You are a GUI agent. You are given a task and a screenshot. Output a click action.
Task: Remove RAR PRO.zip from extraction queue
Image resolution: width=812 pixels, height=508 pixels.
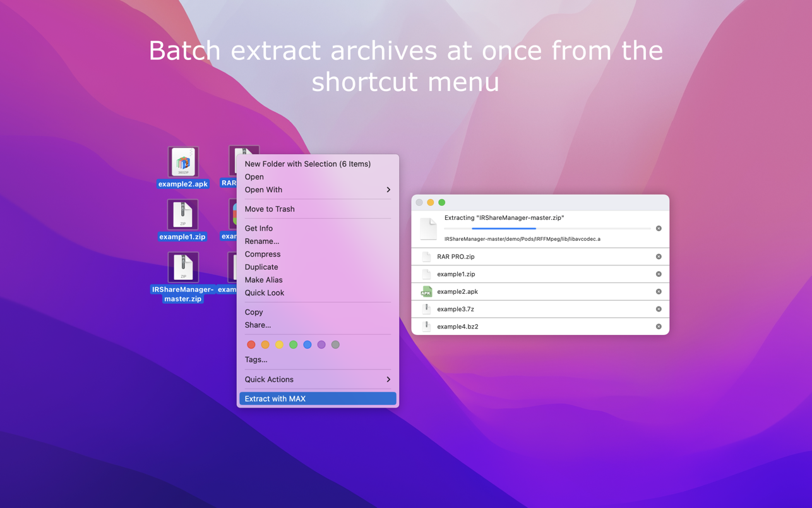point(659,257)
